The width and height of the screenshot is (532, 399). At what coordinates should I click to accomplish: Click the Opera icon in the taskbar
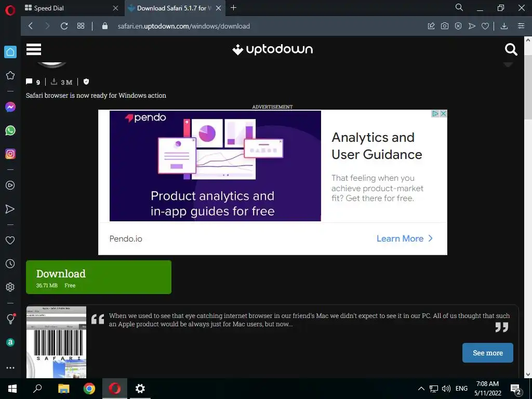(x=115, y=389)
